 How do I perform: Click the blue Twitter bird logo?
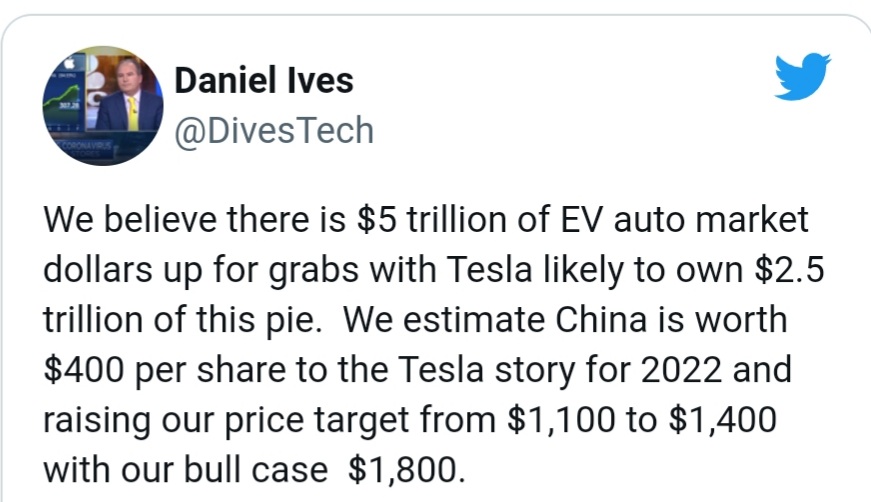pos(803,76)
